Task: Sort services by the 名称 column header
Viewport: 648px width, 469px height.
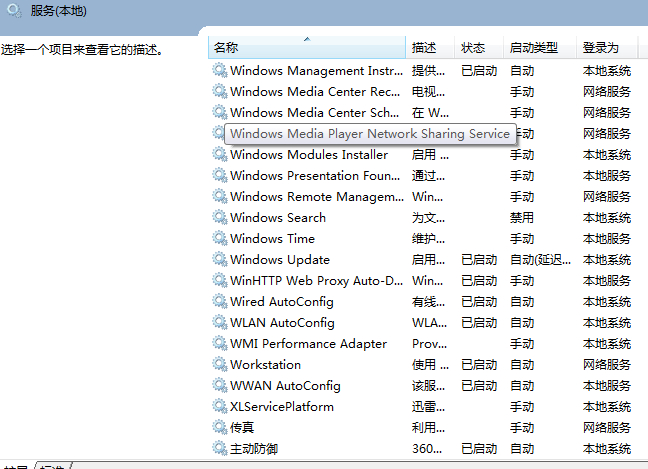Action: point(307,48)
